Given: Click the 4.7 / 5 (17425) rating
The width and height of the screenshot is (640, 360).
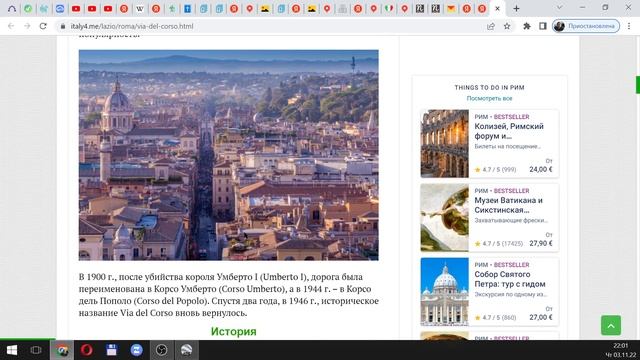Looking at the screenshot, I should [498, 244].
